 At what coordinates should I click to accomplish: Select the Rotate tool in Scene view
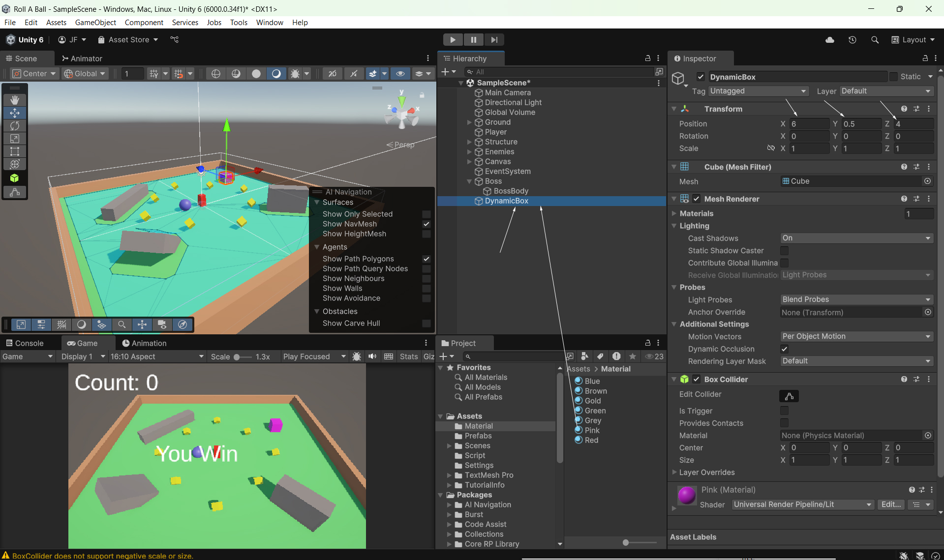15,126
